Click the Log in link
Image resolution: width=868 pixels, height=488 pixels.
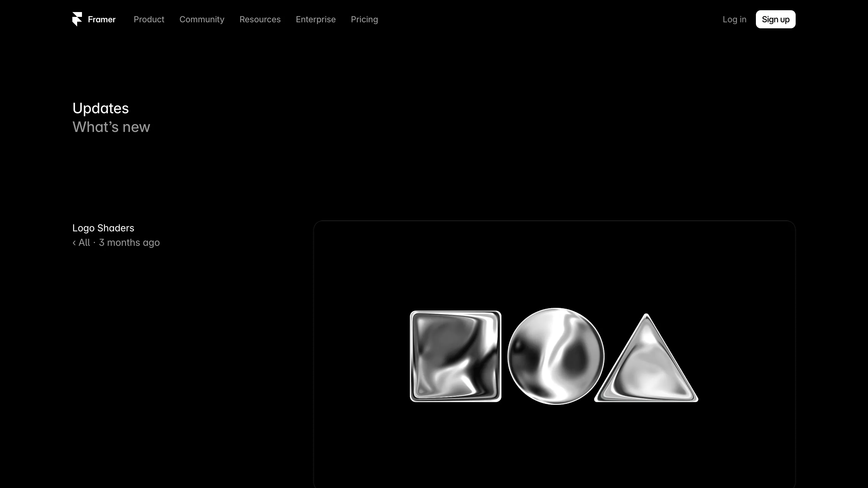click(x=734, y=20)
